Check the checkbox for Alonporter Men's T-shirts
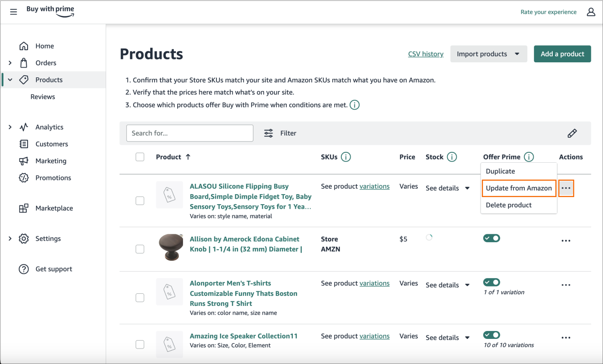The width and height of the screenshot is (603, 364). tap(139, 297)
